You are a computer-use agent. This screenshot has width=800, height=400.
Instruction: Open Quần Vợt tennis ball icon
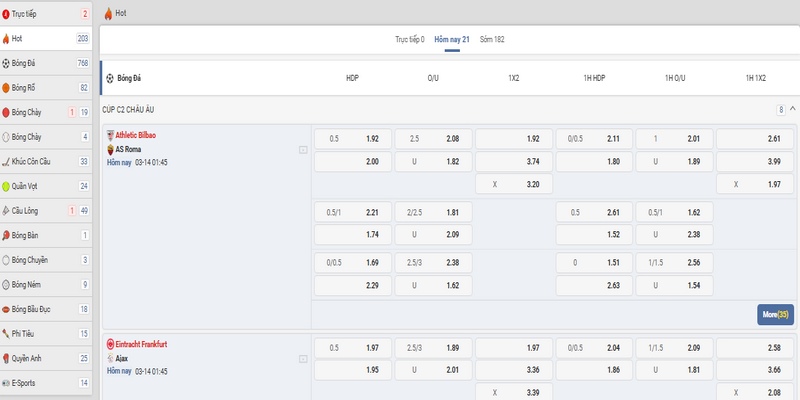[x=6, y=186]
